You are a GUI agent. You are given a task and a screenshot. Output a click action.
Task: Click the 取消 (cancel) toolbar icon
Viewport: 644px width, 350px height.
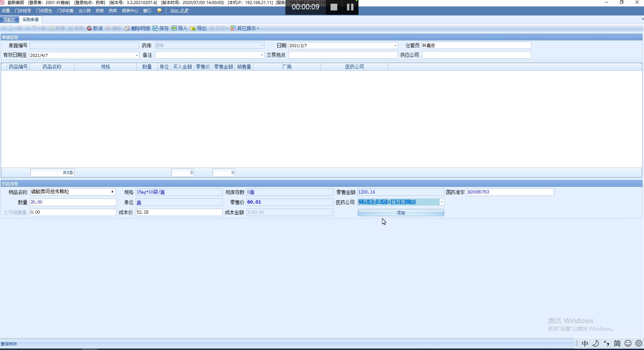point(89,28)
